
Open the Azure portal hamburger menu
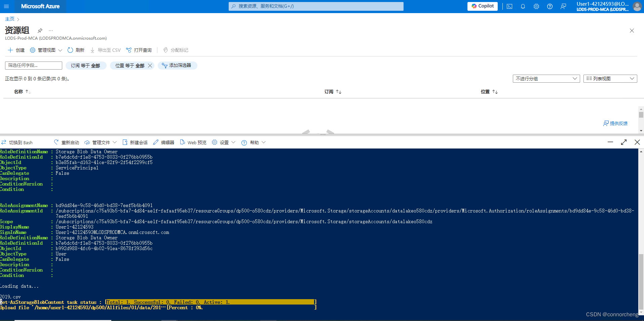[6, 6]
